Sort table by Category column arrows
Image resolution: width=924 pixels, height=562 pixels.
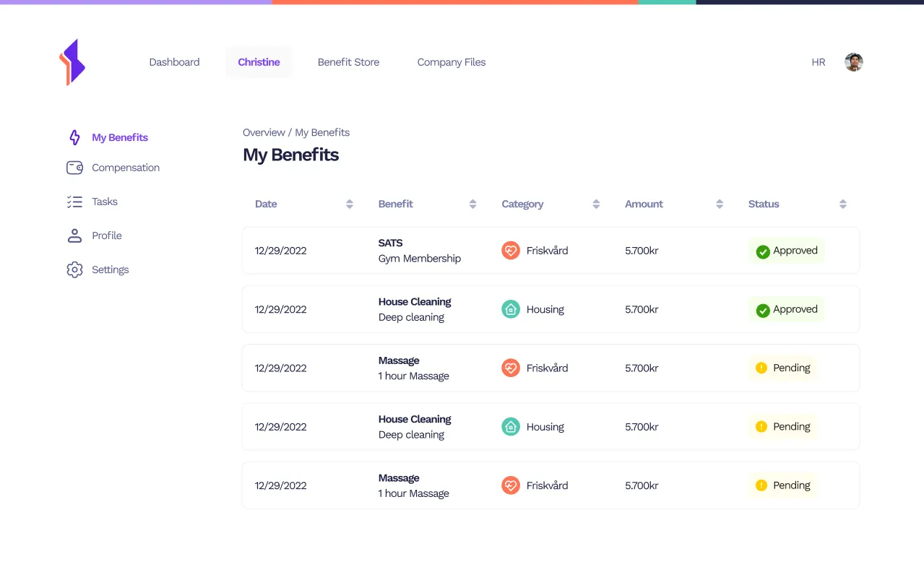(x=596, y=204)
